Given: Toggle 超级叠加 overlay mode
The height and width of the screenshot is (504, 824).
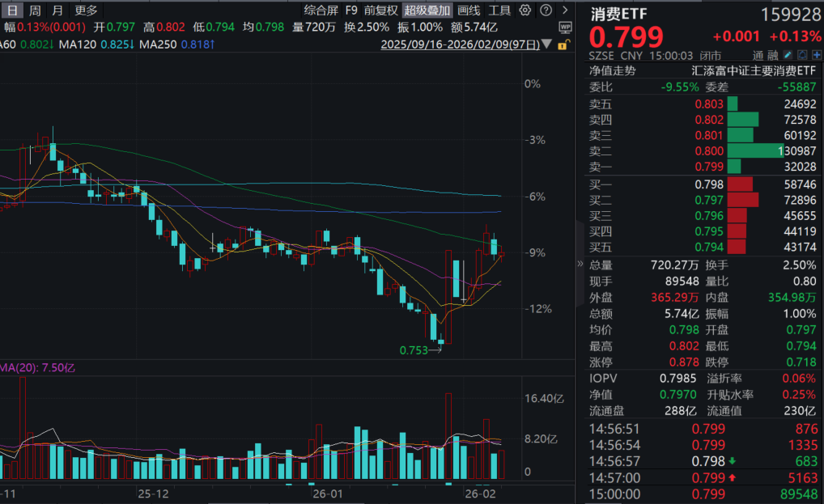Looking at the screenshot, I should [427, 11].
